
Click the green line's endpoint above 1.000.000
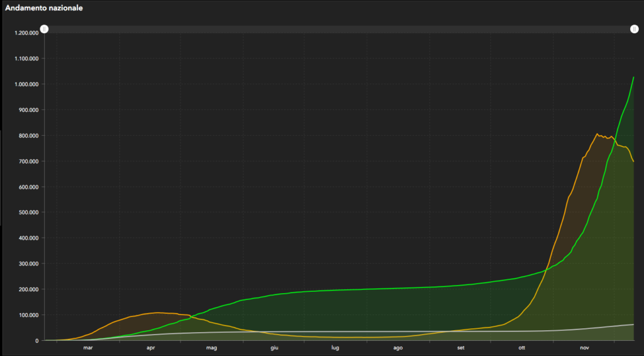tap(633, 77)
